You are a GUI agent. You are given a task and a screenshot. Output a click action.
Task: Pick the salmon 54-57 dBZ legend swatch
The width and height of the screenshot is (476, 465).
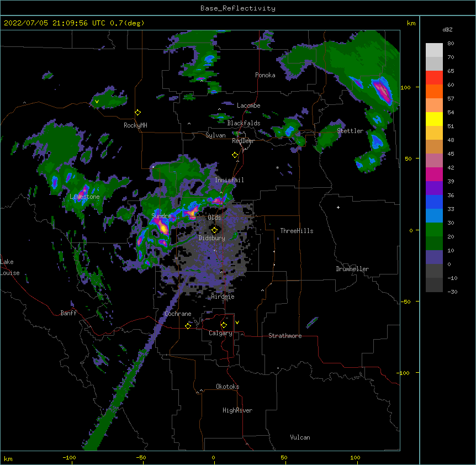[434, 105]
